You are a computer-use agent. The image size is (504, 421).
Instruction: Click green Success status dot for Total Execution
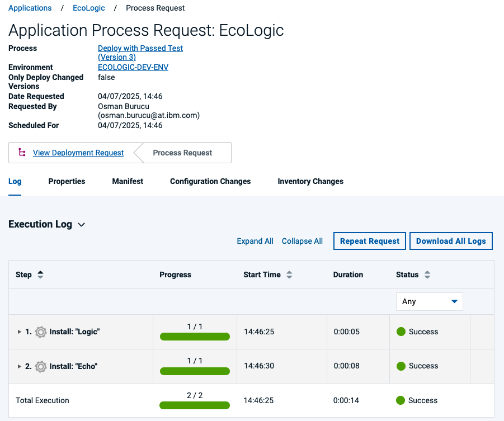click(401, 400)
